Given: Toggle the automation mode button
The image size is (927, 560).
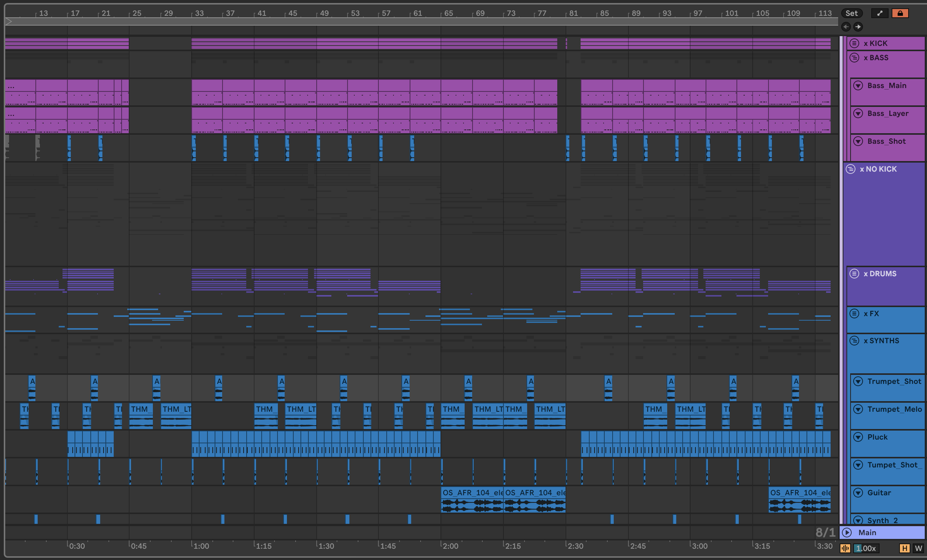Looking at the screenshot, I should (880, 13).
